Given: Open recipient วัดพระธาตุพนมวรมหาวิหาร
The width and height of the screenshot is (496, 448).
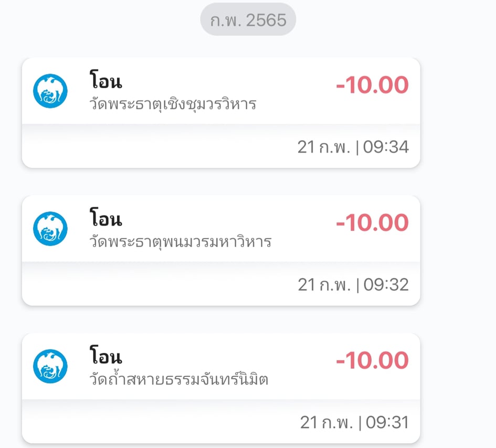Looking at the screenshot, I should pos(180,242).
